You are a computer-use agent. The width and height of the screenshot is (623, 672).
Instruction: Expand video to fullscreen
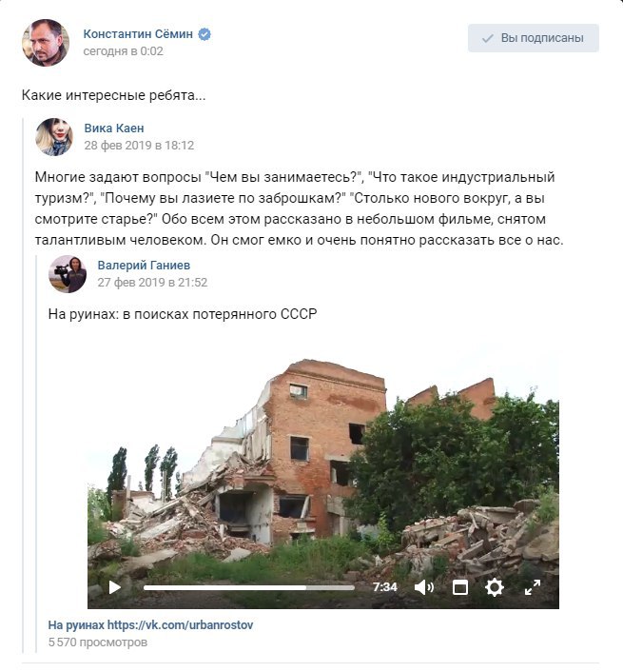click(x=533, y=587)
